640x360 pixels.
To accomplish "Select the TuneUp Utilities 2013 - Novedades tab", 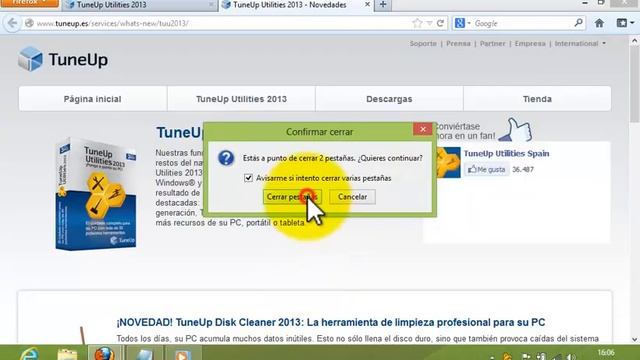I will pyautogui.click(x=296, y=5).
